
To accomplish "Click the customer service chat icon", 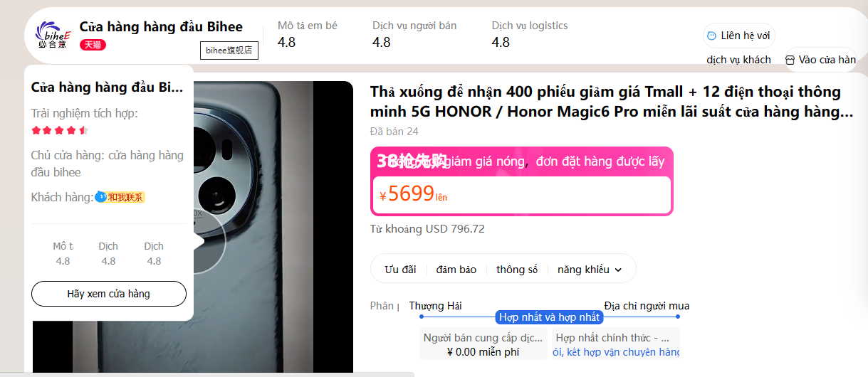I will 711,36.
